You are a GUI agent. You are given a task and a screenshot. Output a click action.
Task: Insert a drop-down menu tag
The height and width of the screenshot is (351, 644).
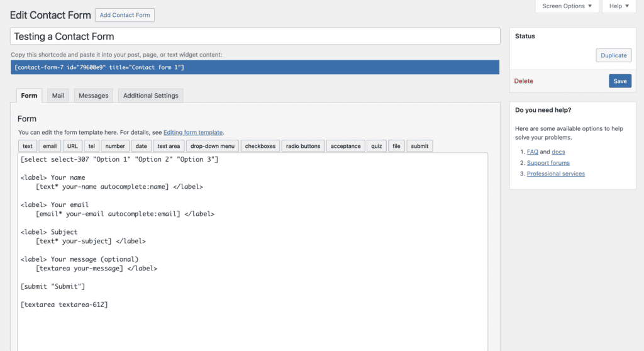213,146
